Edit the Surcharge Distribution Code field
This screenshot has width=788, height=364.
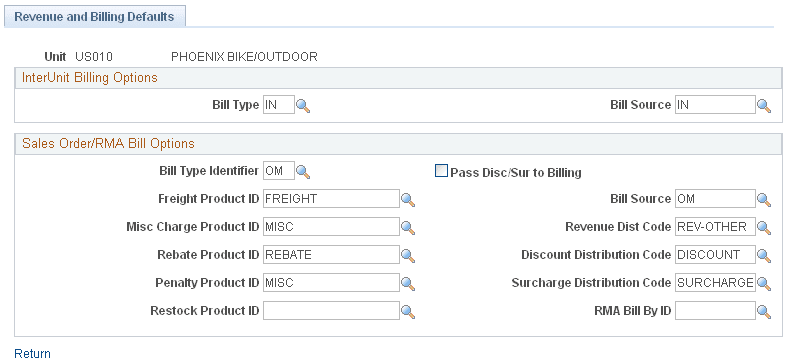pyautogui.click(x=715, y=283)
